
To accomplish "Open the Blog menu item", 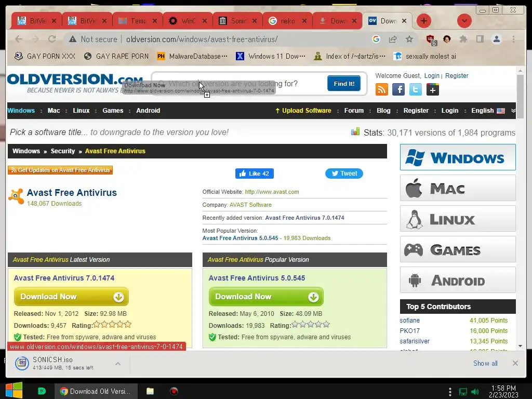I will pyautogui.click(x=383, y=111).
